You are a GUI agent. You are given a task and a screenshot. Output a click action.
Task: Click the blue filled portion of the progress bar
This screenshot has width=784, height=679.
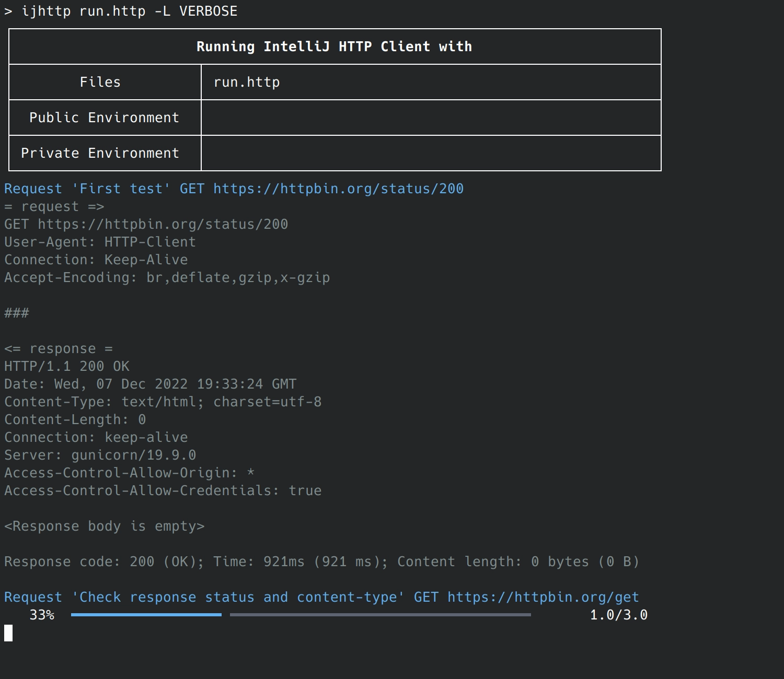(146, 615)
